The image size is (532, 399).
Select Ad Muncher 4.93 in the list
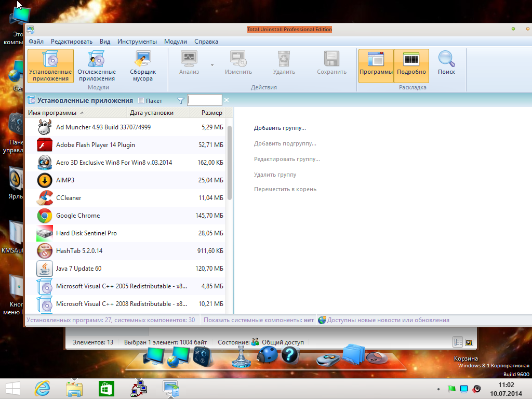[x=125, y=127]
